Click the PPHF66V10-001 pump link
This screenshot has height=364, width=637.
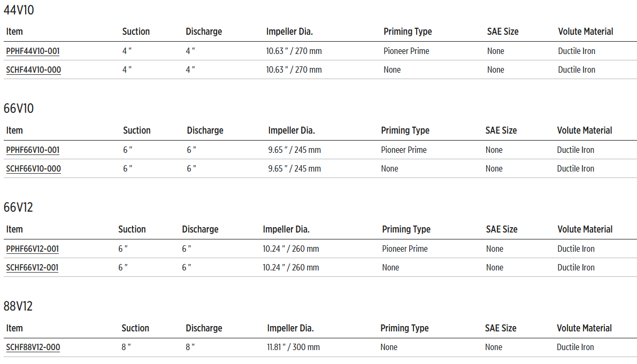click(33, 150)
